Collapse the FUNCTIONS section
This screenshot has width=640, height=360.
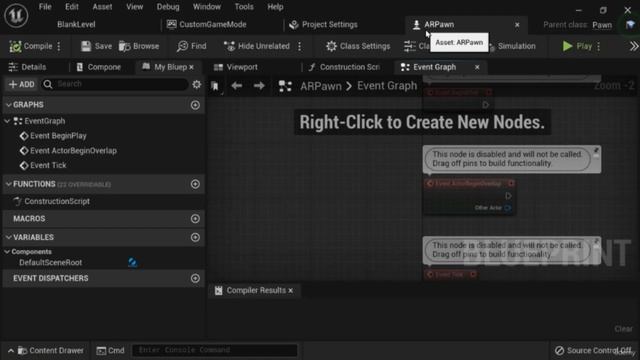coord(9,184)
